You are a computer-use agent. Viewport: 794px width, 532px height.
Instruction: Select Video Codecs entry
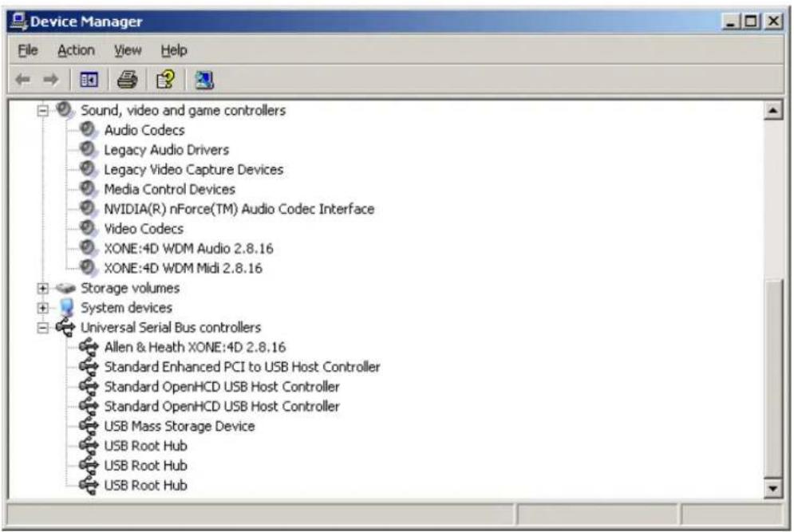144,229
